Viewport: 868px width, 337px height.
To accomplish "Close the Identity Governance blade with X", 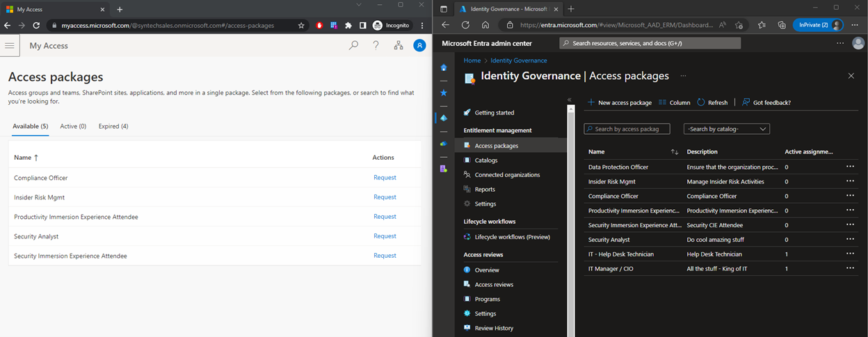I will click(x=851, y=76).
